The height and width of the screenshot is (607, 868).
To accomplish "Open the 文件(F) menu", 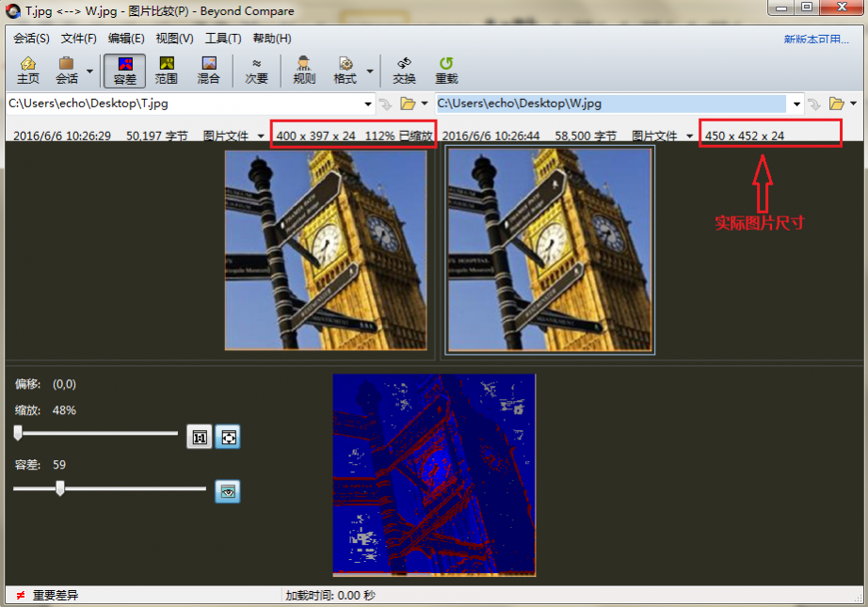I will (x=78, y=39).
